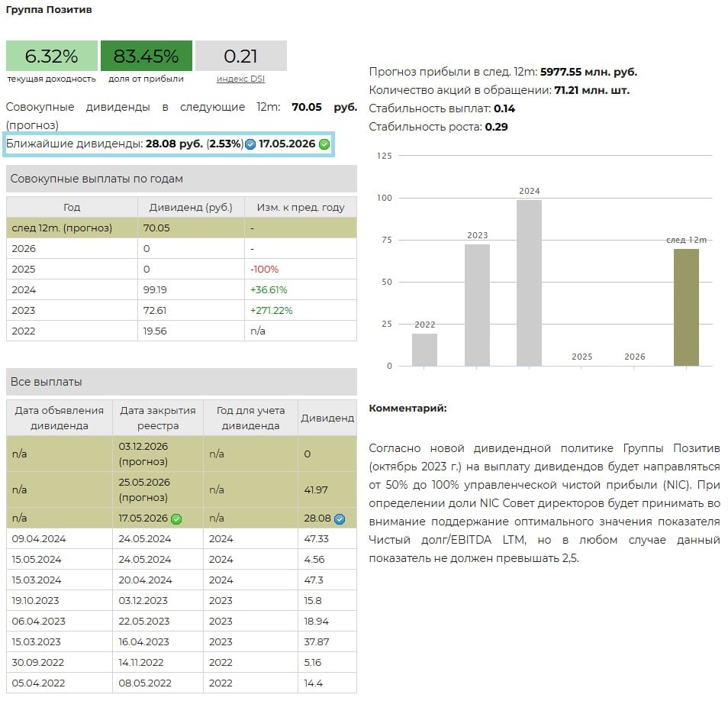Click green checkmark after 17.05.2026 in summary line
The width and height of the screenshot is (728, 701).
(x=324, y=144)
